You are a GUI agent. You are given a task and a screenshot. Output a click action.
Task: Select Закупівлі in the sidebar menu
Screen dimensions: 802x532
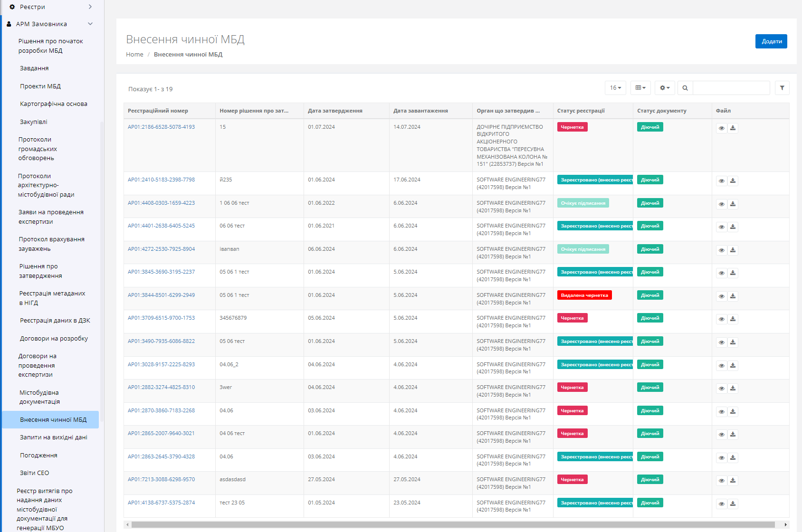point(34,122)
